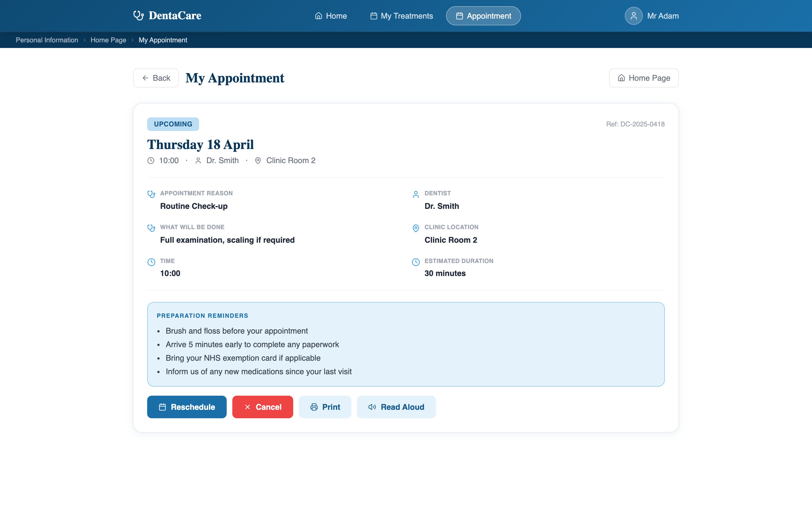Click the stethoscope icon for Appointment Reason

click(x=151, y=194)
